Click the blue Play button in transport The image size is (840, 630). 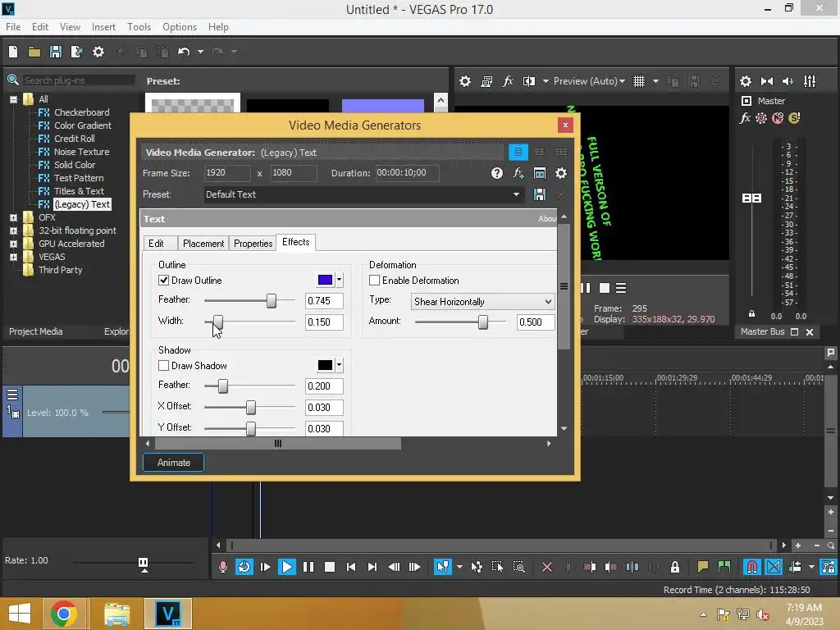coord(286,567)
